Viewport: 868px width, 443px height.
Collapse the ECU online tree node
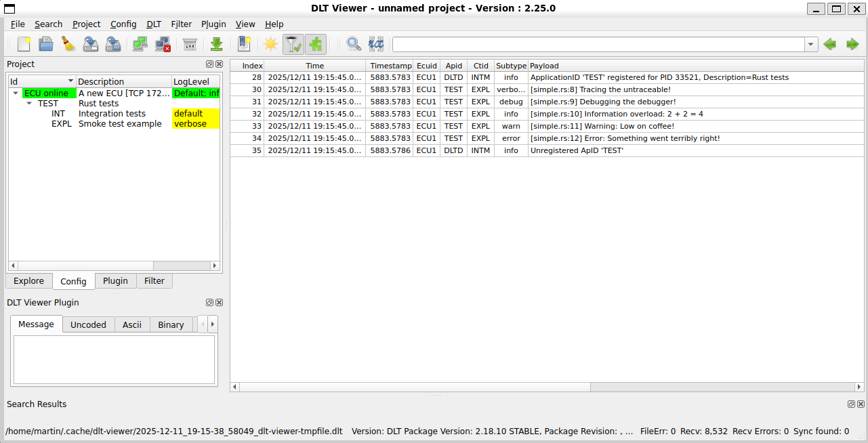16,93
